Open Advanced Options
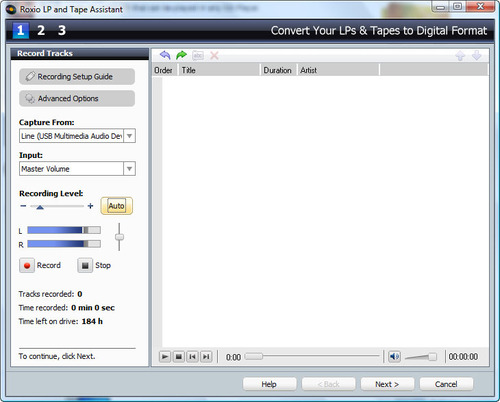Image resolution: width=500 pixels, height=402 pixels. pyautogui.click(x=77, y=99)
